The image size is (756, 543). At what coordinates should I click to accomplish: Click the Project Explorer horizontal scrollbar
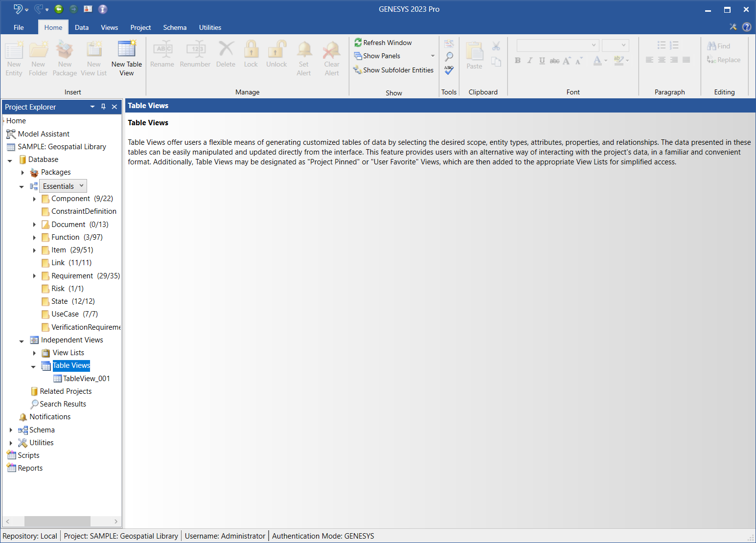tap(57, 521)
